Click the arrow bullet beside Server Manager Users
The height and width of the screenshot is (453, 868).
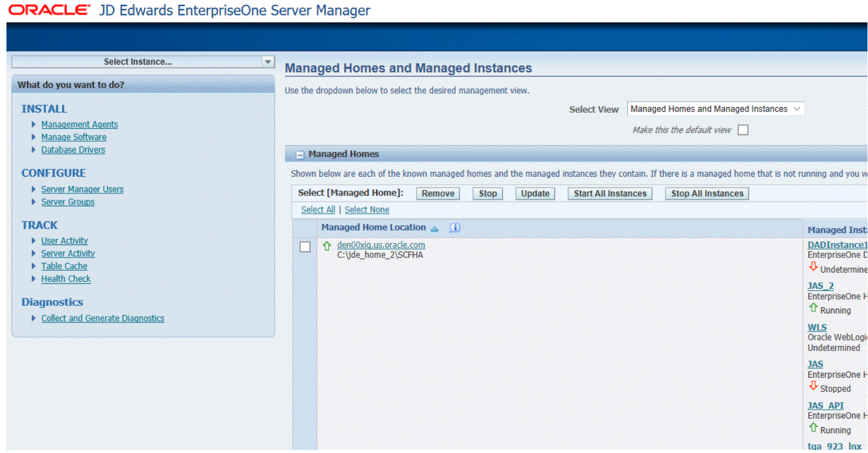(33, 189)
